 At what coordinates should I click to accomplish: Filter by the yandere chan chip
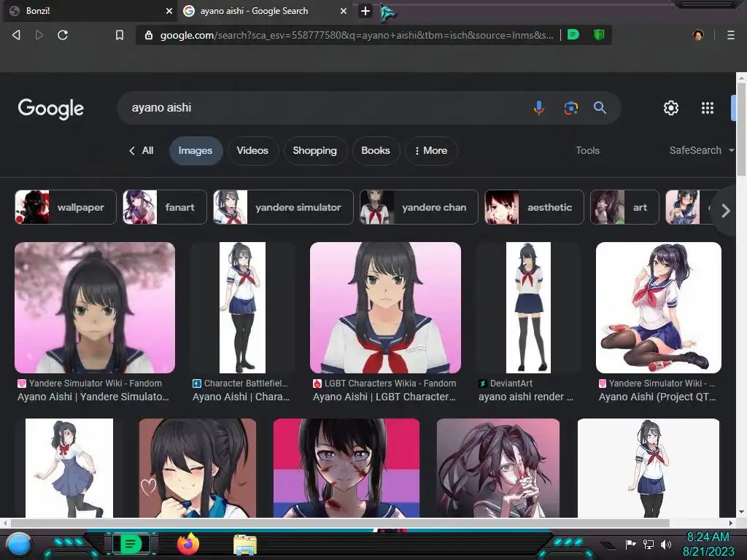tap(419, 207)
